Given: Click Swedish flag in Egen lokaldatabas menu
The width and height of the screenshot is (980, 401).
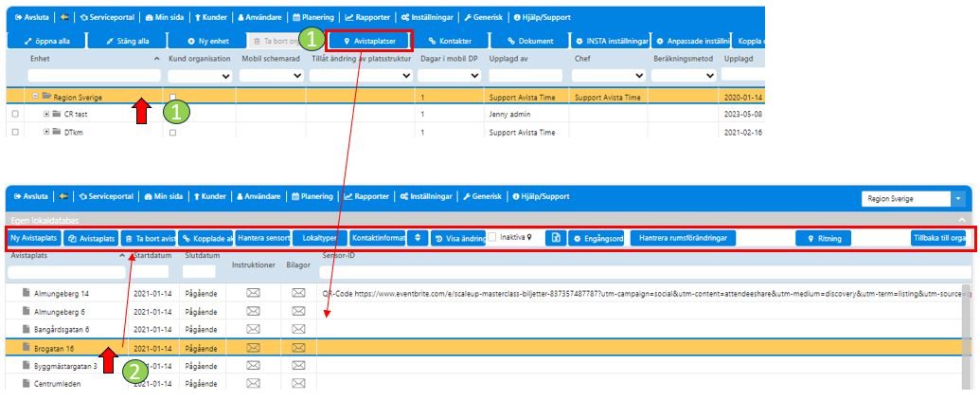Looking at the screenshot, I should point(63,196).
